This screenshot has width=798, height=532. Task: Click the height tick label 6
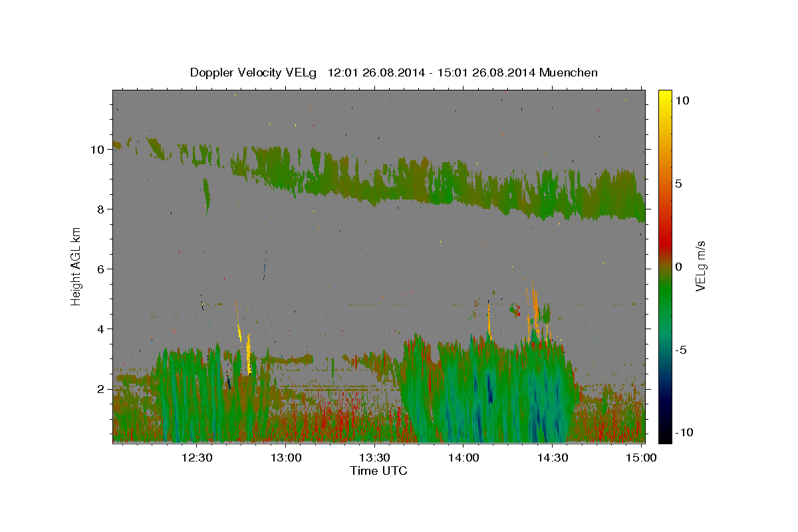coord(102,269)
